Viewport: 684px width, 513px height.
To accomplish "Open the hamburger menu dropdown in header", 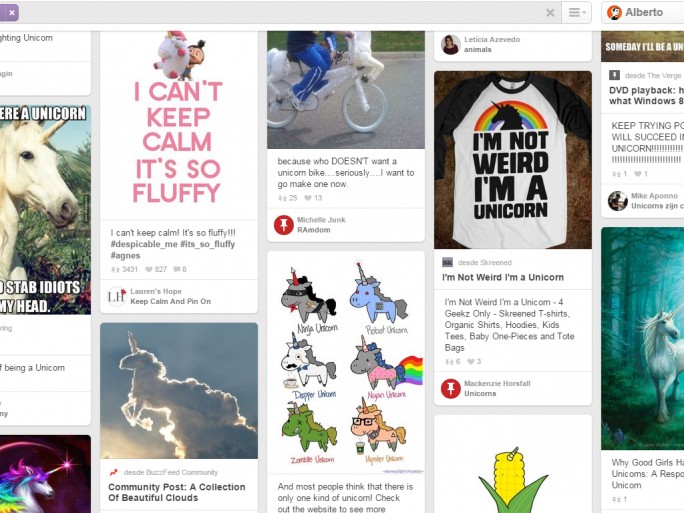I will (x=577, y=13).
